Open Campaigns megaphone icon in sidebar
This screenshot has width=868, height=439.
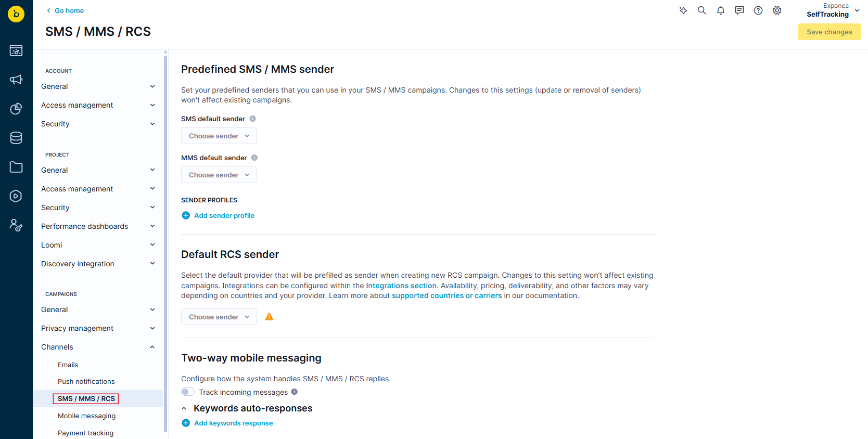[x=16, y=80]
